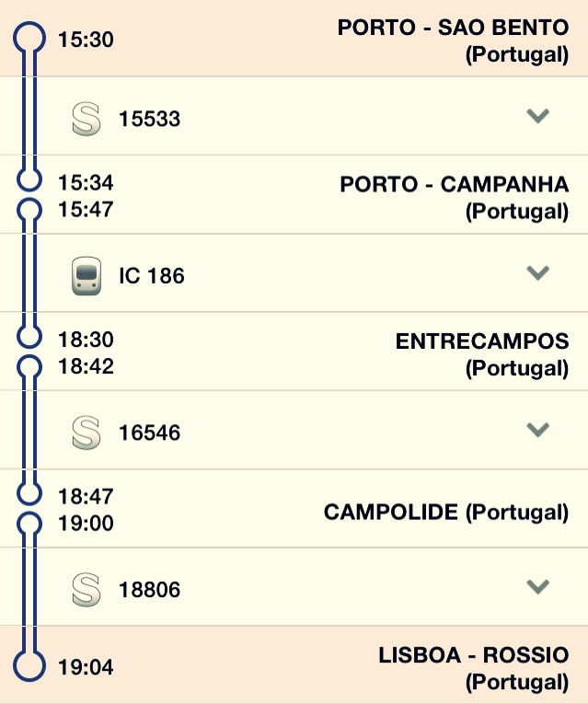Screen dimensions: 588x704
Task: Click the train number 15533 label
Action: tap(149, 119)
